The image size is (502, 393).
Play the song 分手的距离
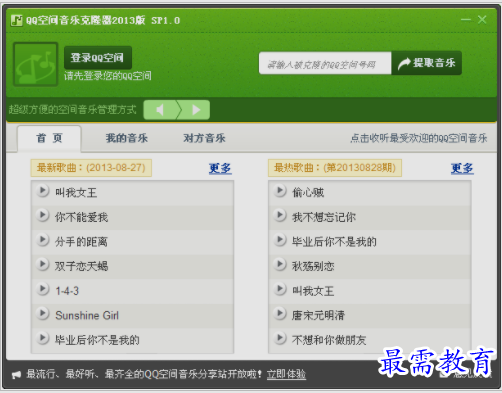tap(43, 240)
